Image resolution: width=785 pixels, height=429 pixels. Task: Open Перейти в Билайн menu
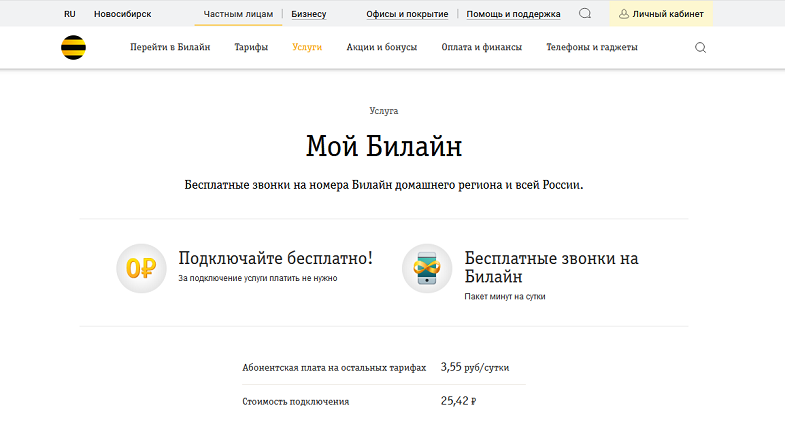coord(170,47)
